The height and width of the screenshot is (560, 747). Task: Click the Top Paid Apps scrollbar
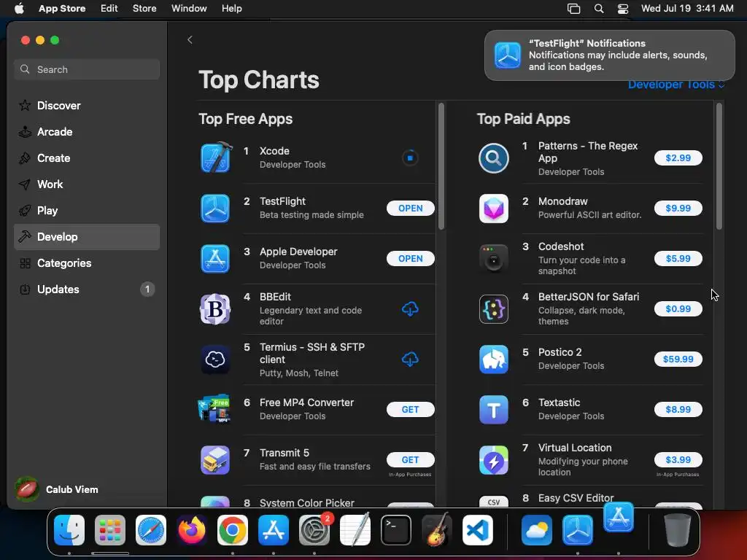[719, 166]
